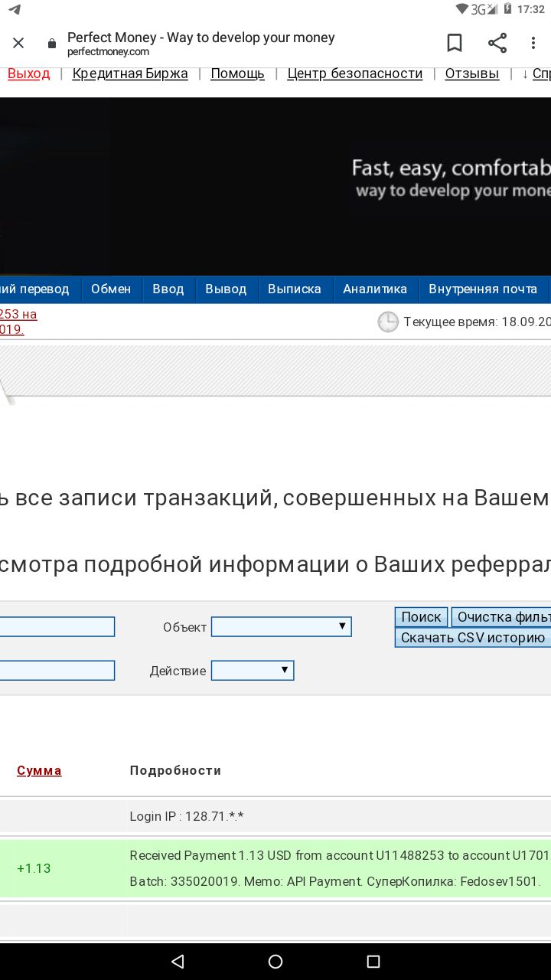Open the Вывод menu tab

(226, 289)
